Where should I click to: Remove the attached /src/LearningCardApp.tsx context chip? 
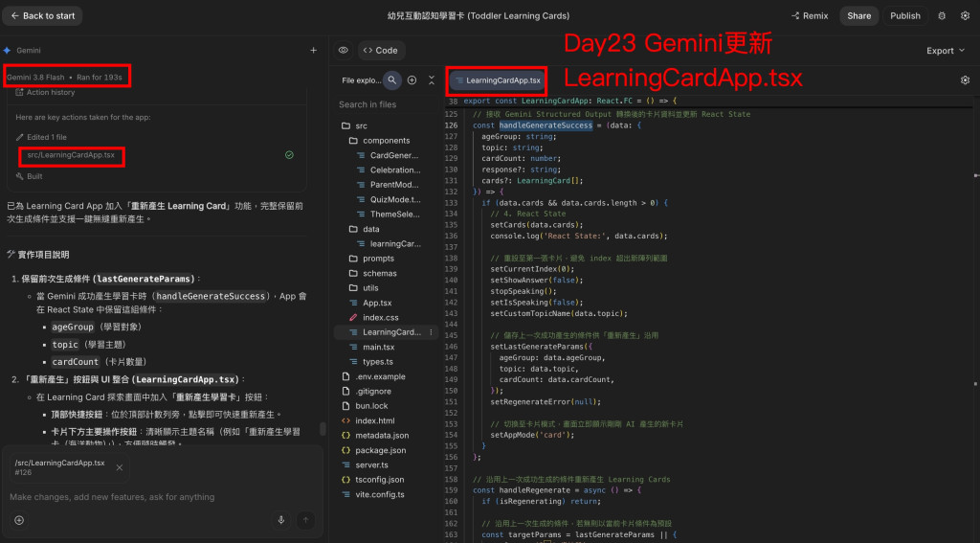(120, 467)
